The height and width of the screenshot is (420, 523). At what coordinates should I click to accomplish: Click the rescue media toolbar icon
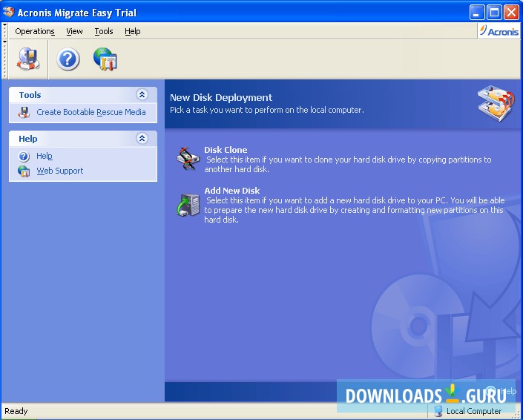pyautogui.click(x=28, y=59)
